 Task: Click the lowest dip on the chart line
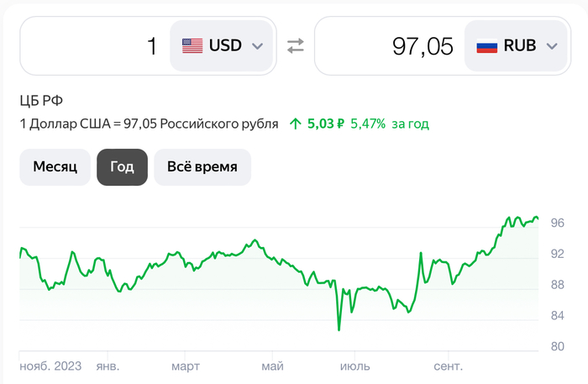339,329
